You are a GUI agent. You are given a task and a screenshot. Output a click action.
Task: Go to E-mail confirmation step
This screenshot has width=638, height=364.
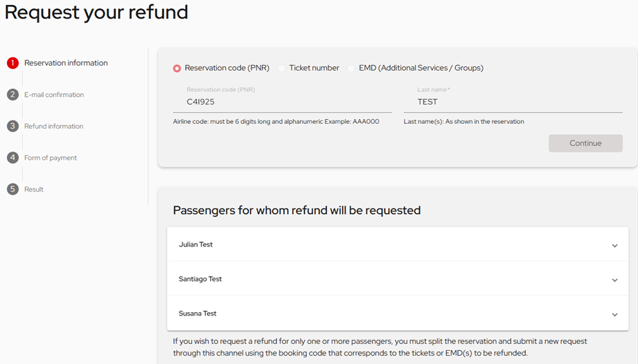point(54,95)
